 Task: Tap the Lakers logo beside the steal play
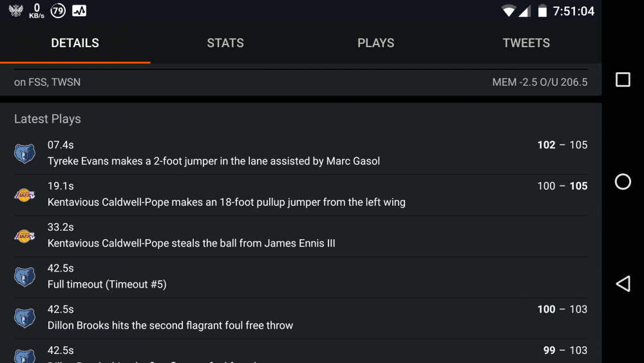(x=24, y=236)
